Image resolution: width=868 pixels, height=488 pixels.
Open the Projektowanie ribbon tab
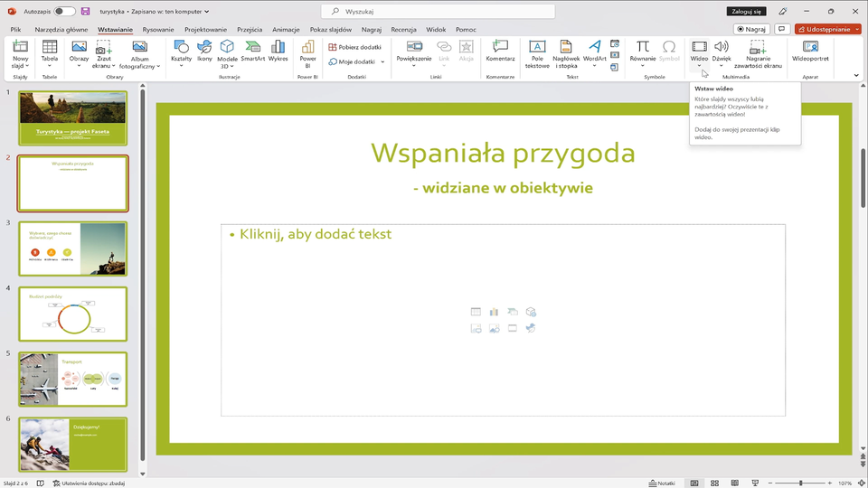tap(205, 29)
